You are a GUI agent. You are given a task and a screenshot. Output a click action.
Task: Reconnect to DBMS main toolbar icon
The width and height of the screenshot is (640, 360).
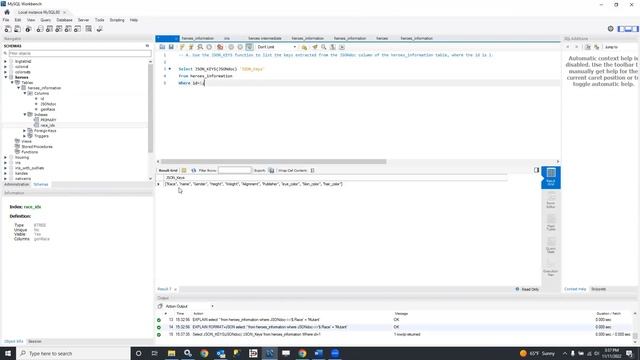99,29
